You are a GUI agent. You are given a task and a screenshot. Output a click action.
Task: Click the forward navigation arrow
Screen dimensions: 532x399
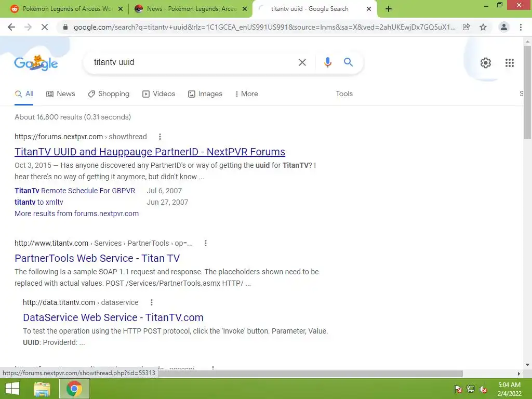[28, 27]
